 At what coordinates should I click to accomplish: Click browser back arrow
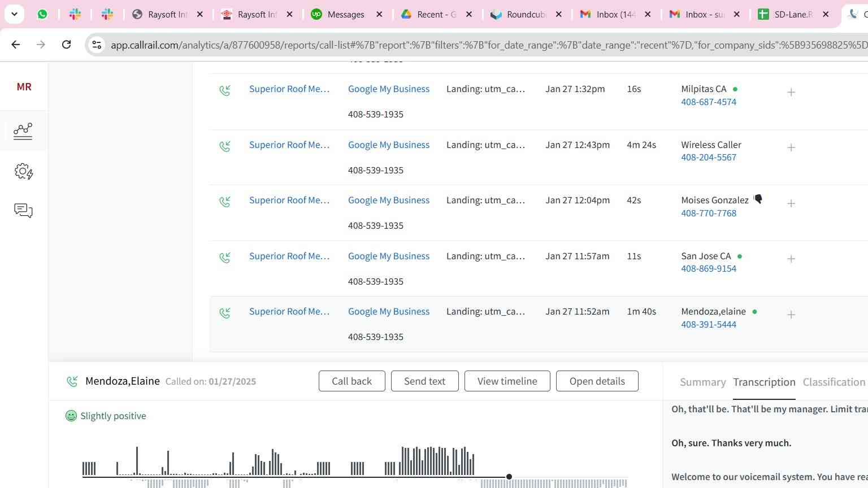[16, 44]
